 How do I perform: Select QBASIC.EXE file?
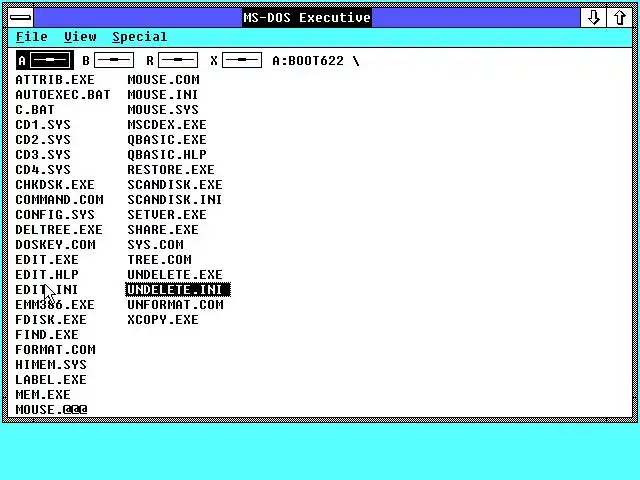[x=167, y=140]
